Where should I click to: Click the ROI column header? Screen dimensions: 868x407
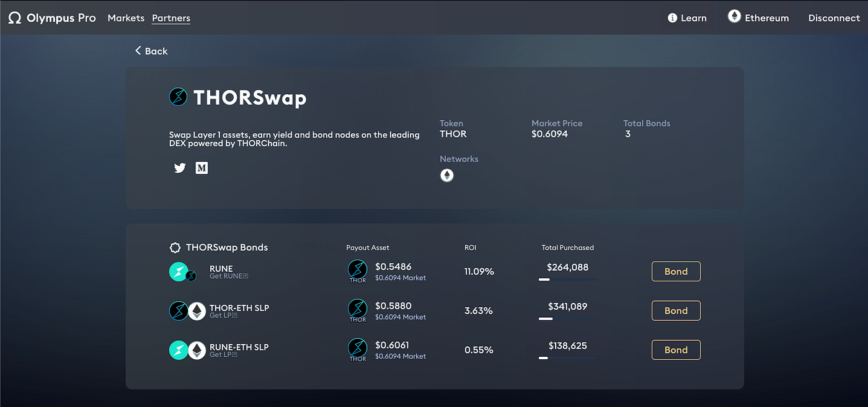coord(471,248)
